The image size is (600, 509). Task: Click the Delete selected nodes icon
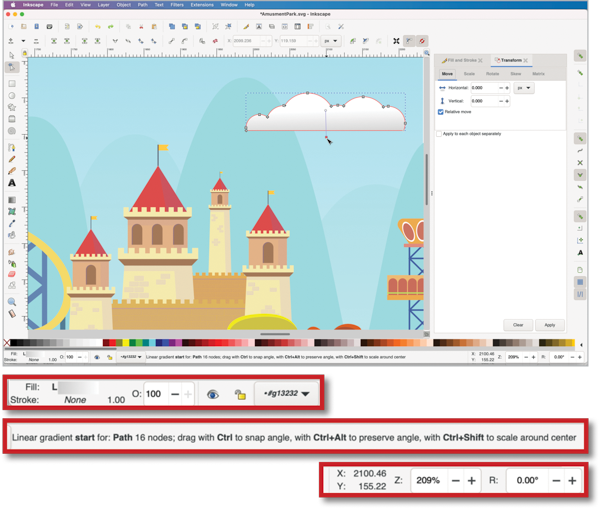[x=36, y=41]
